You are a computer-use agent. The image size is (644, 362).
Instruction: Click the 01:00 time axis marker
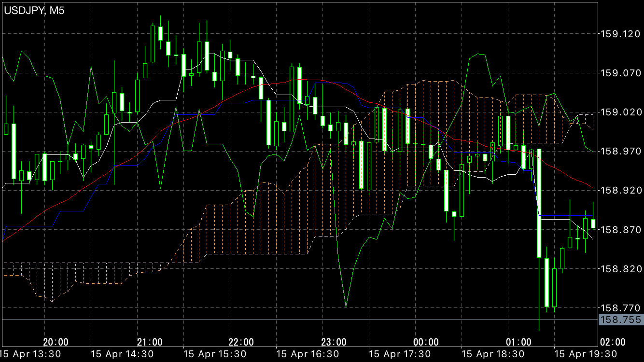519,342
